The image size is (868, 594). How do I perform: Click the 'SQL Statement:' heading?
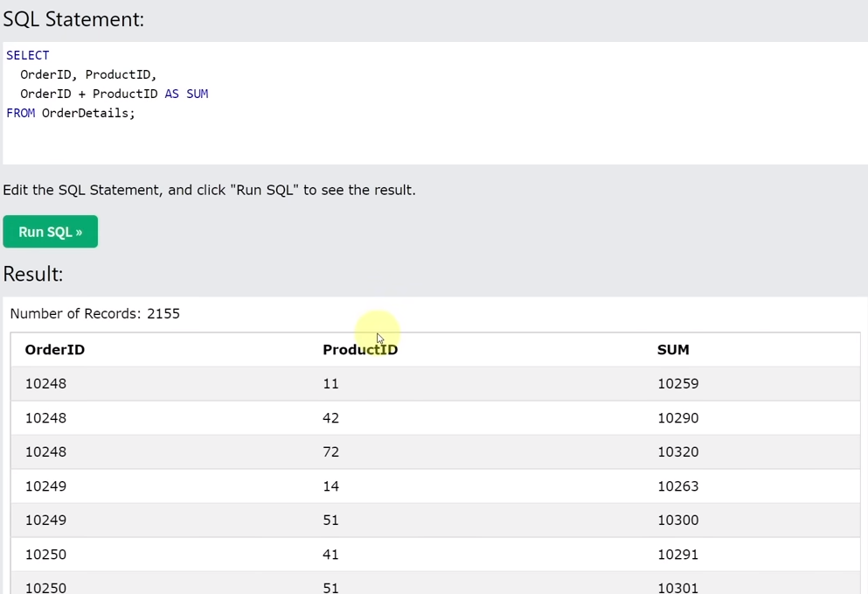73,19
